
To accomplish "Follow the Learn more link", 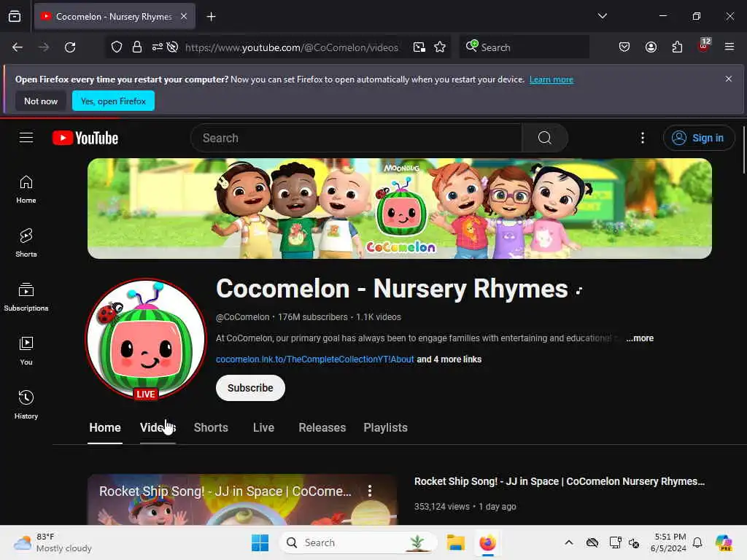I will [x=551, y=79].
